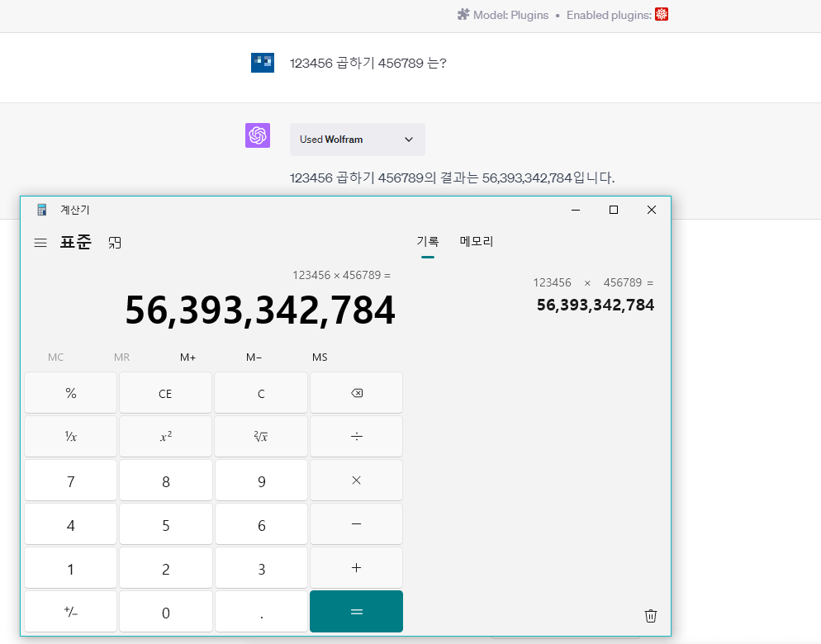Click the decimal point key
The width and height of the screenshot is (821, 644).
261,612
